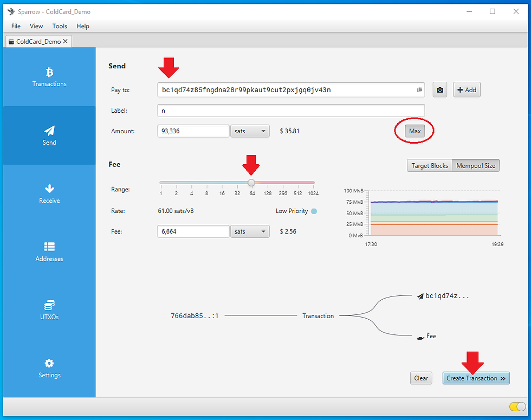Maximize the Sparrow window
This screenshot has width=531, height=420.
coord(493,11)
